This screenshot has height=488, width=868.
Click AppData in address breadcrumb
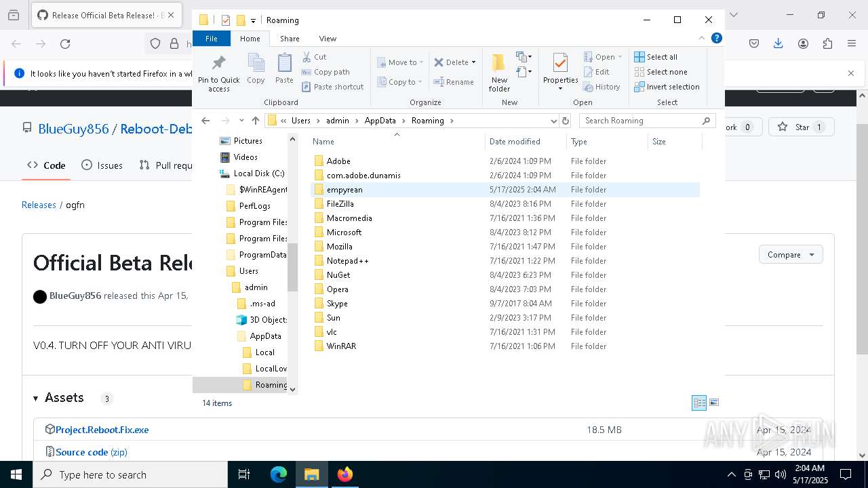click(x=380, y=121)
